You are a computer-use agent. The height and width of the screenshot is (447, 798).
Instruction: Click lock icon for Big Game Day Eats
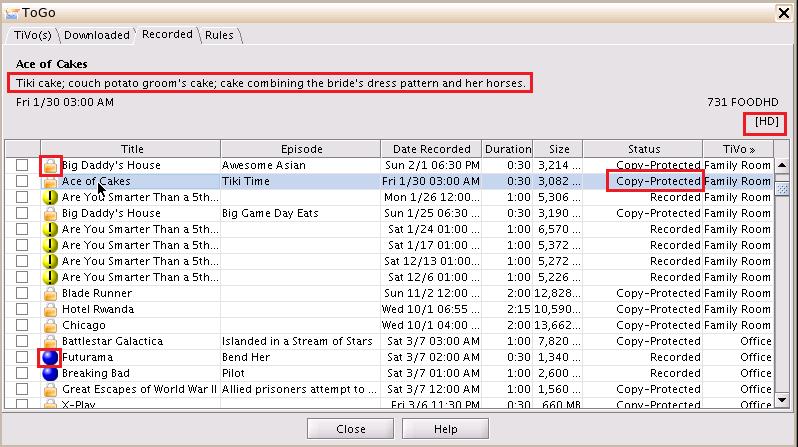[50, 213]
